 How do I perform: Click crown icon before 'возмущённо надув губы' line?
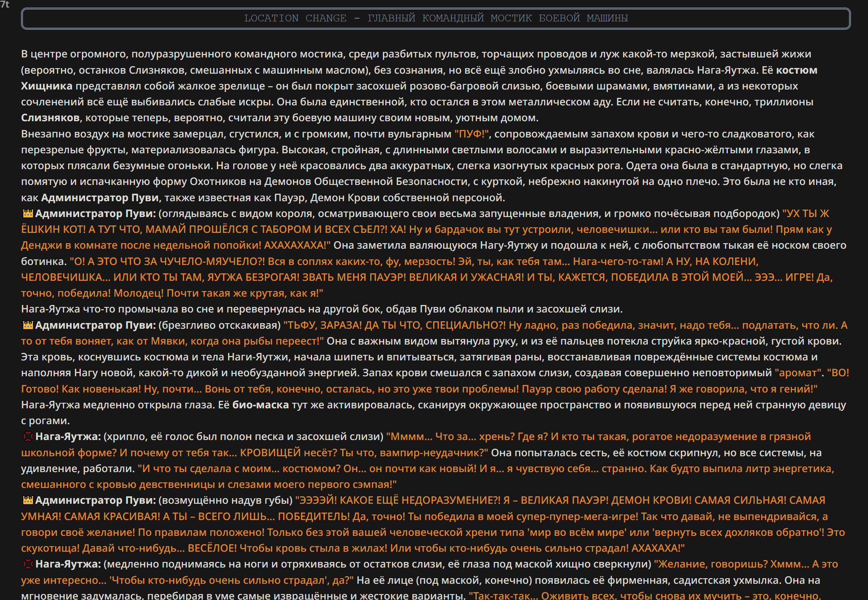click(28, 501)
